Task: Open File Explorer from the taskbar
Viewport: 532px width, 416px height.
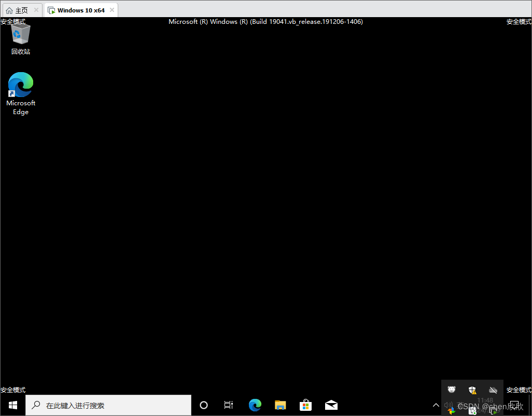Action: [x=280, y=405]
